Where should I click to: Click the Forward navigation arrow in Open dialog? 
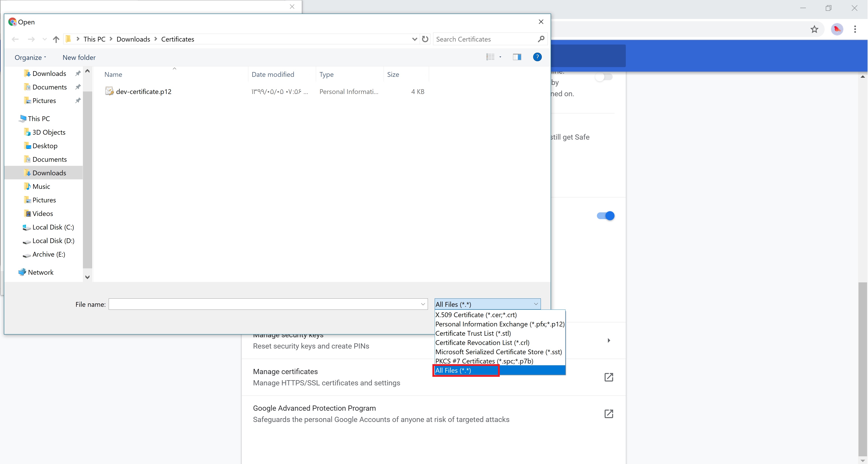click(31, 39)
